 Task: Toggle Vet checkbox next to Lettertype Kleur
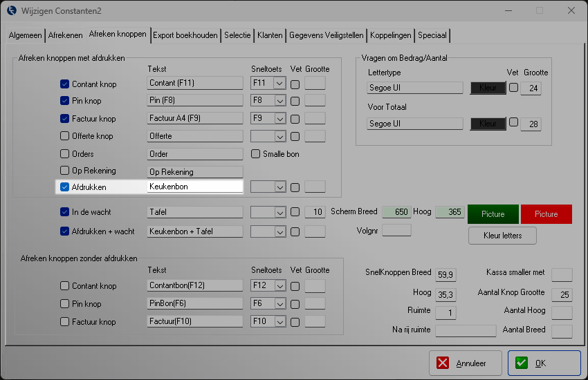coord(513,87)
